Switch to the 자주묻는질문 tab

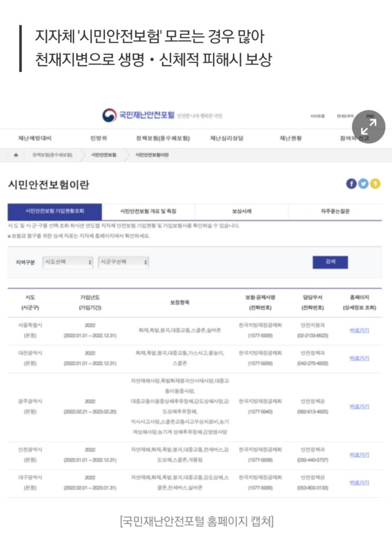(x=335, y=212)
